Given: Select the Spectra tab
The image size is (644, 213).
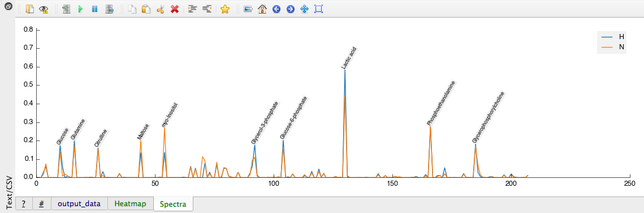Looking at the screenshot, I should (x=174, y=204).
